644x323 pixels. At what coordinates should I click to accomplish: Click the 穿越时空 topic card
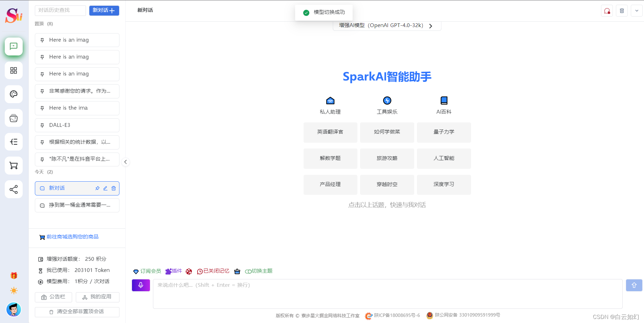click(x=387, y=185)
